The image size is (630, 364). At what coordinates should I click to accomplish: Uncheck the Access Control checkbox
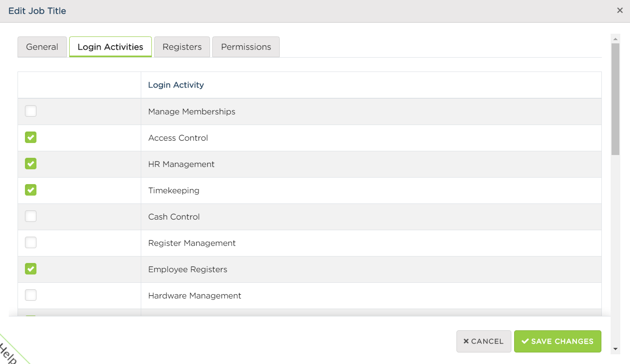30,137
